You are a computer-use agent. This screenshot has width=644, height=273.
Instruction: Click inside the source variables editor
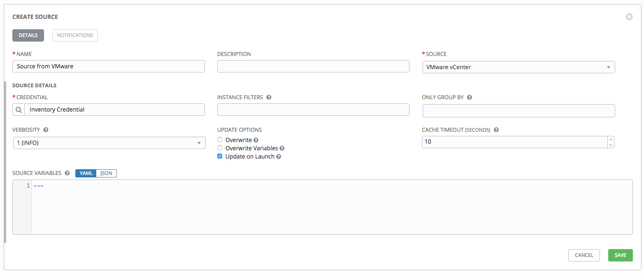[x=332, y=207]
